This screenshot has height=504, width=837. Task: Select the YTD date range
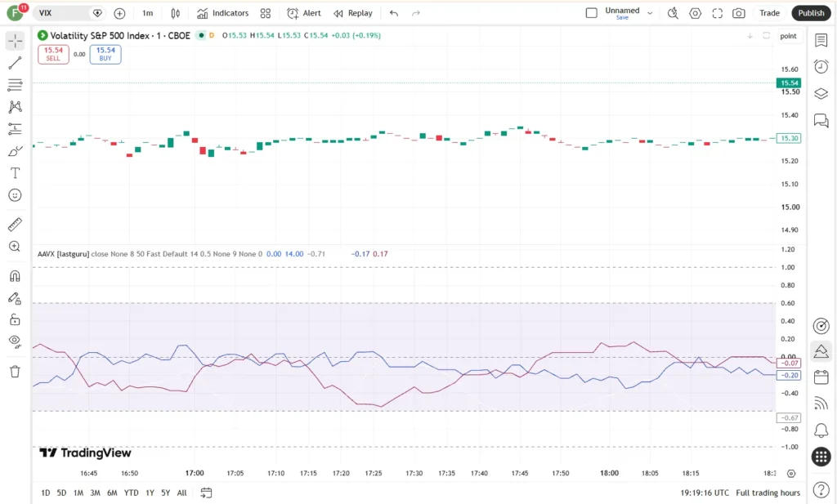coord(131,493)
